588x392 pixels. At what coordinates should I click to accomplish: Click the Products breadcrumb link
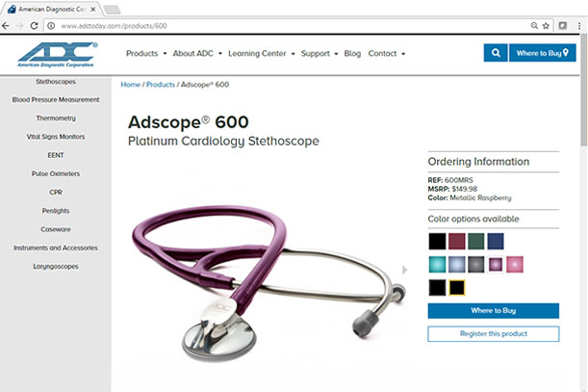161,85
